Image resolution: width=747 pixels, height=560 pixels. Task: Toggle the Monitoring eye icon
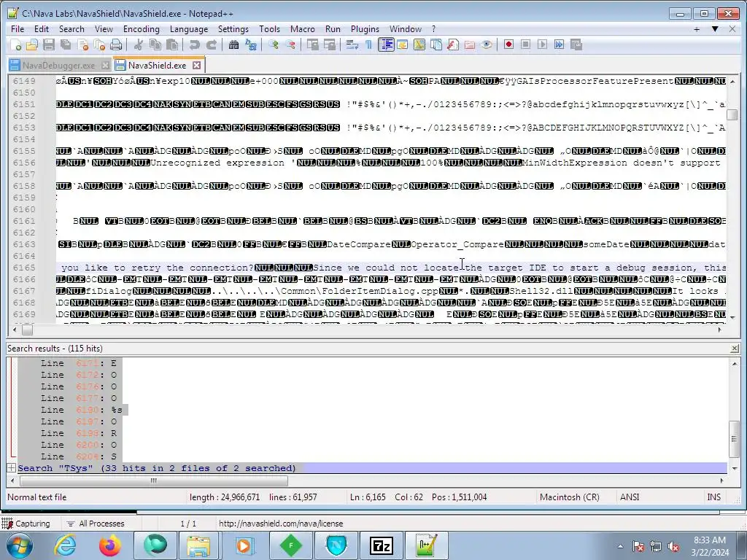click(x=487, y=44)
